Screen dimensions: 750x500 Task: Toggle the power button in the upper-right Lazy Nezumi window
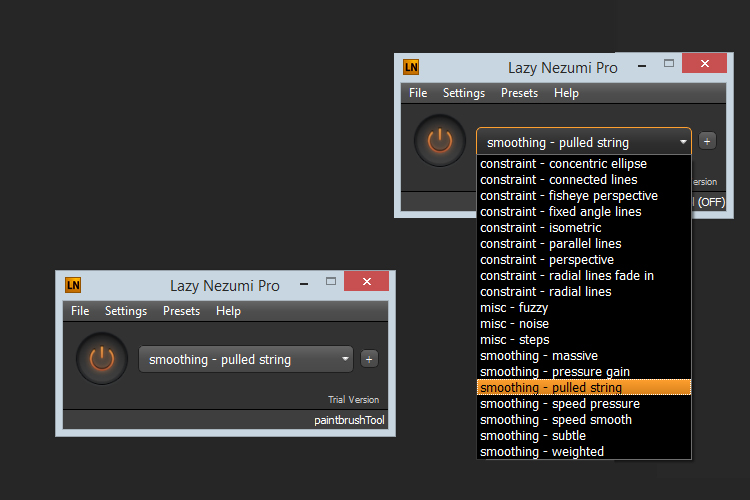[x=440, y=141]
